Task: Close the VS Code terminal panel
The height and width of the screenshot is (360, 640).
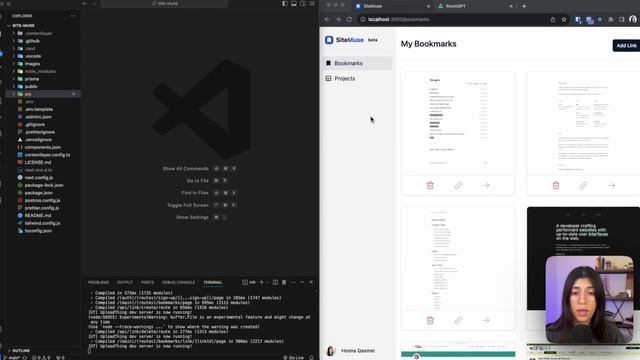Action: (x=311, y=282)
